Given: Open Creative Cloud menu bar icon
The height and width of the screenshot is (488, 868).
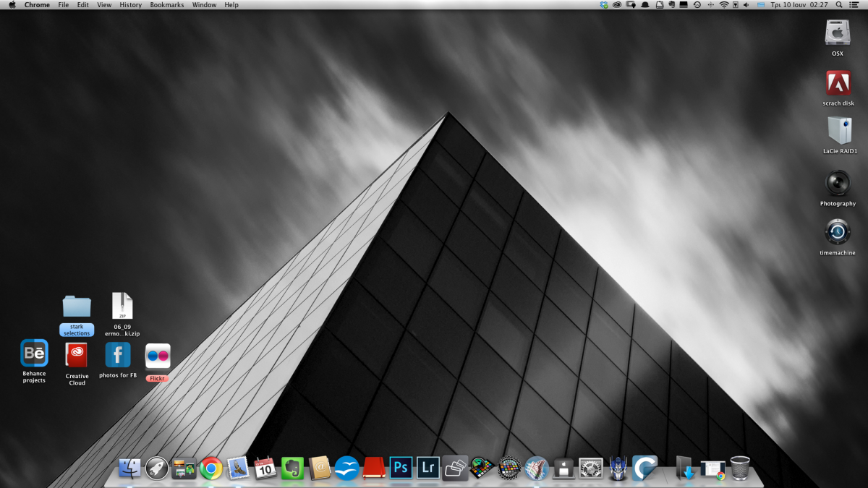Looking at the screenshot, I should pos(617,5).
